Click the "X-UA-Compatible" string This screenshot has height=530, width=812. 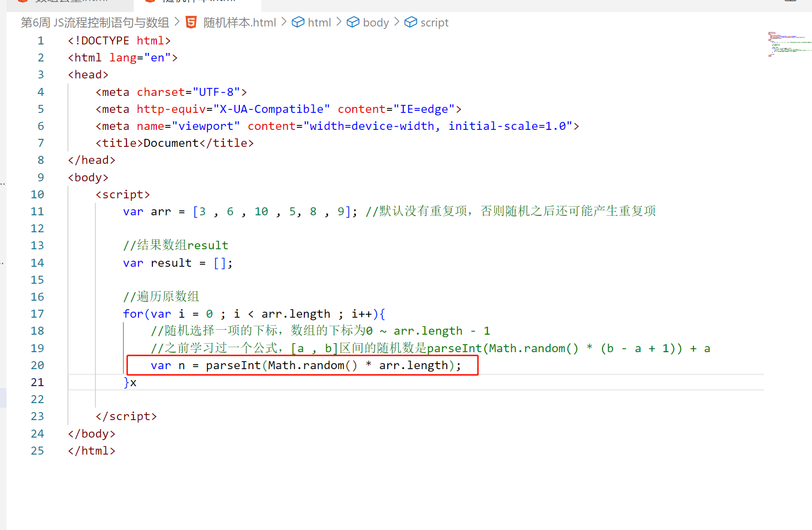272,109
